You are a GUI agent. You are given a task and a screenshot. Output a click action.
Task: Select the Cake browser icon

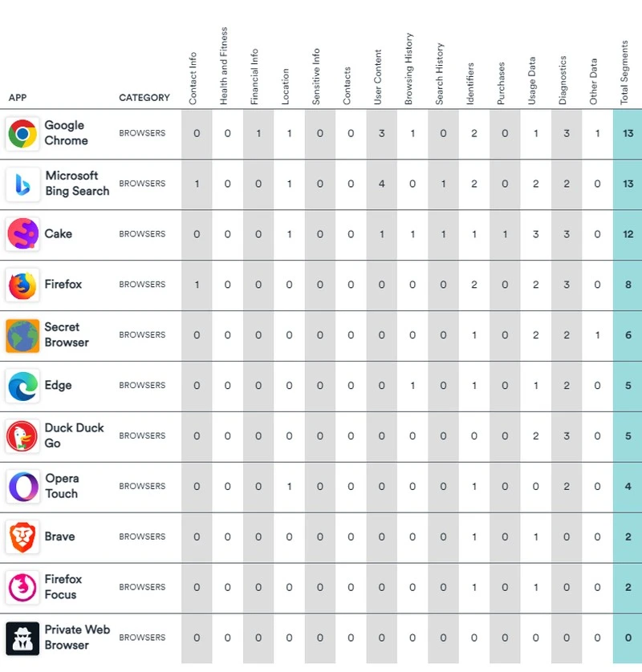22,234
